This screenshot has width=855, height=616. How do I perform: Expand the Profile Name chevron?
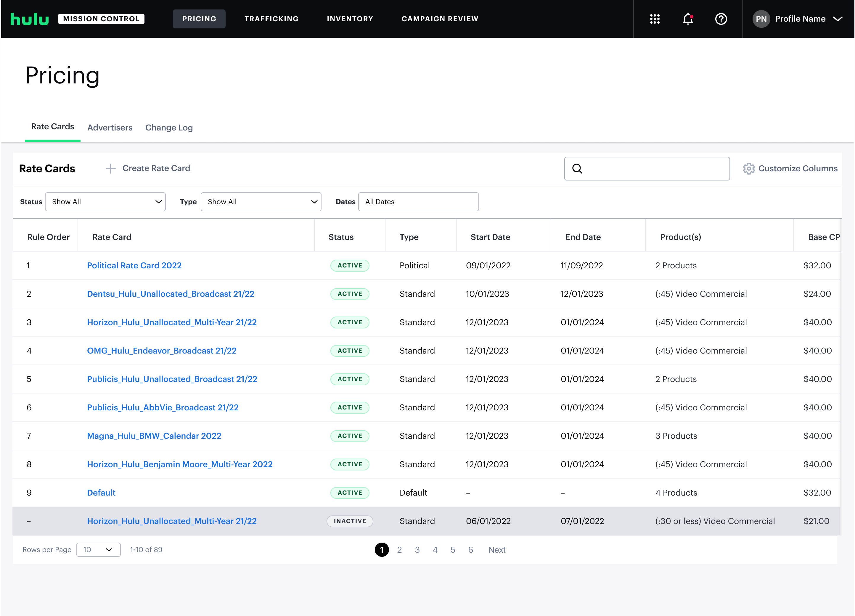click(838, 19)
